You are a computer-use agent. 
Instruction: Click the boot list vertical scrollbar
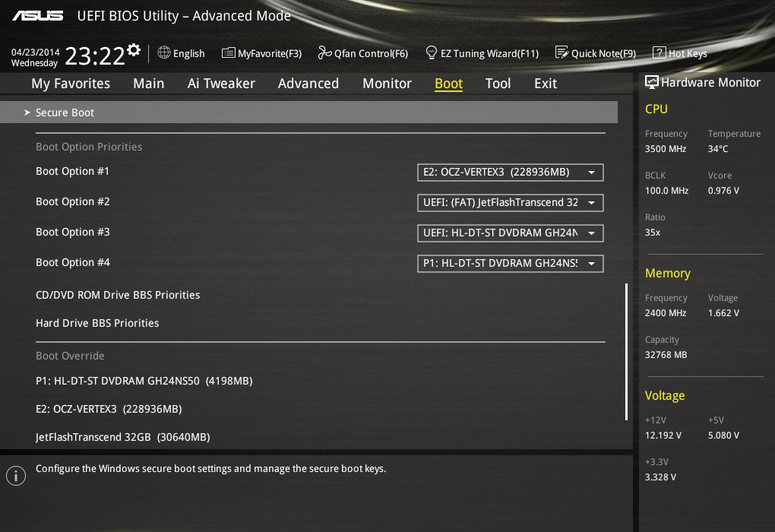626,352
